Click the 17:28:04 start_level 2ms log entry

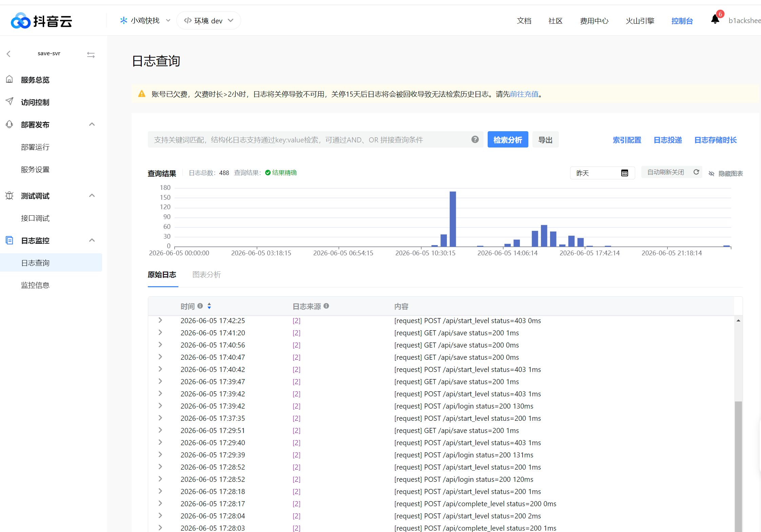[x=467, y=516]
